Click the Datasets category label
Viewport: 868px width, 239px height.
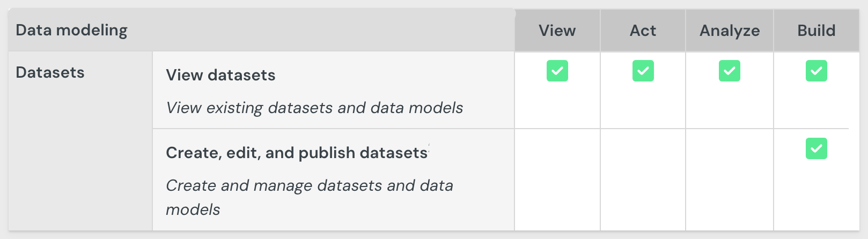(x=50, y=72)
